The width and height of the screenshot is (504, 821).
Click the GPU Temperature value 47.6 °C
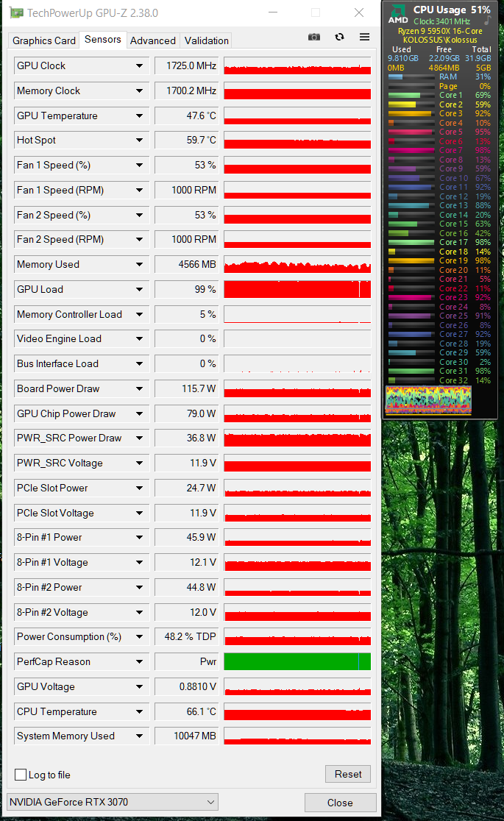[x=187, y=115]
